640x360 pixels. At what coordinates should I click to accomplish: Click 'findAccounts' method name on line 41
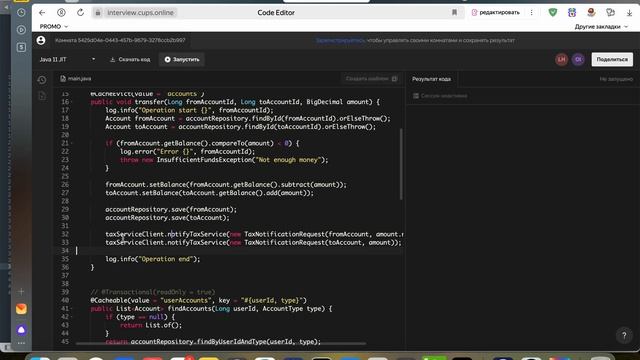[x=189, y=309]
